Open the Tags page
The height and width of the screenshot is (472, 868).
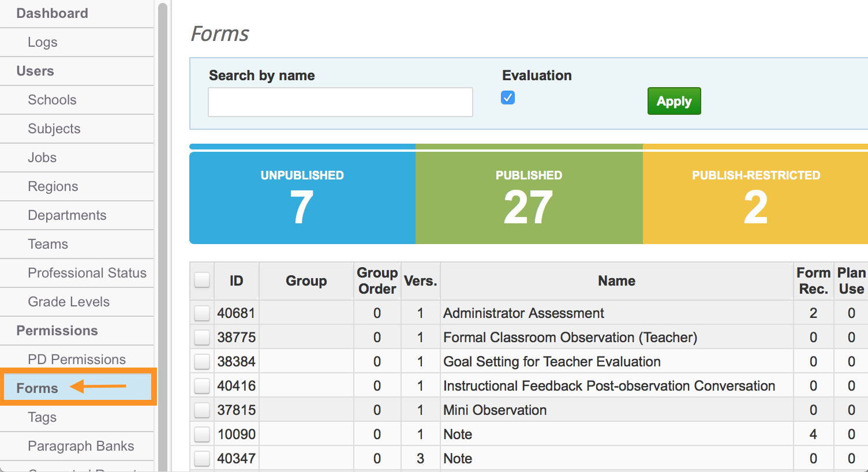coord(42,417)
